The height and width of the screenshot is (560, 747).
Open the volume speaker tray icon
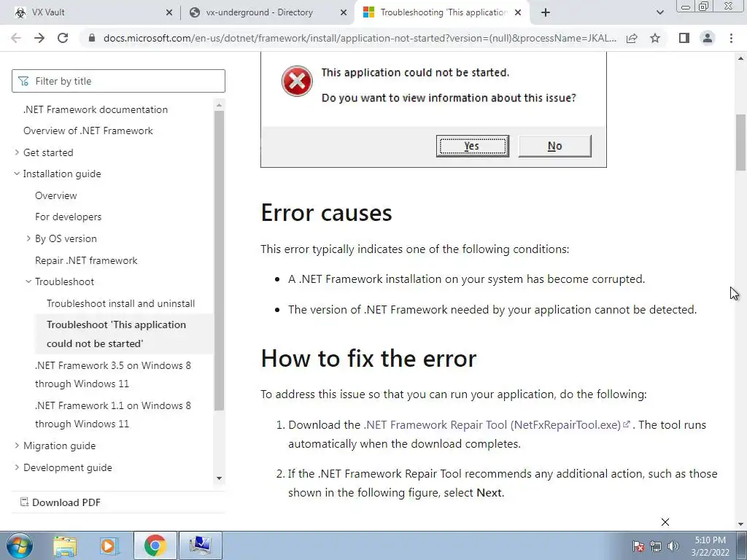(x=673, y=546)
